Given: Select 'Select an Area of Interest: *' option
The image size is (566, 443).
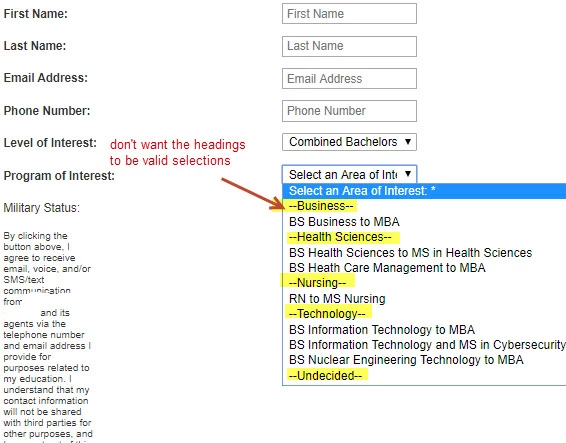Looking at the screenshot, I should pos(424,191).
